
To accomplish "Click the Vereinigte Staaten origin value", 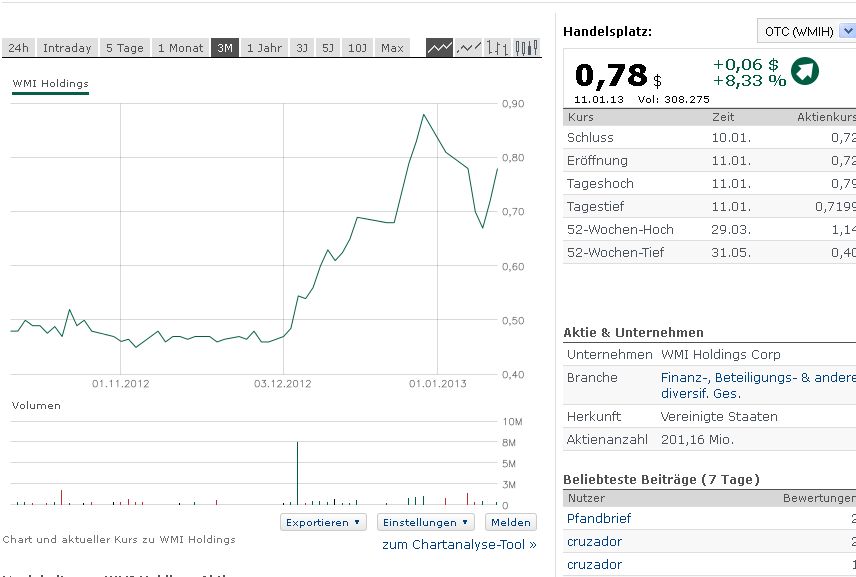I will click(x=719, y=417).
